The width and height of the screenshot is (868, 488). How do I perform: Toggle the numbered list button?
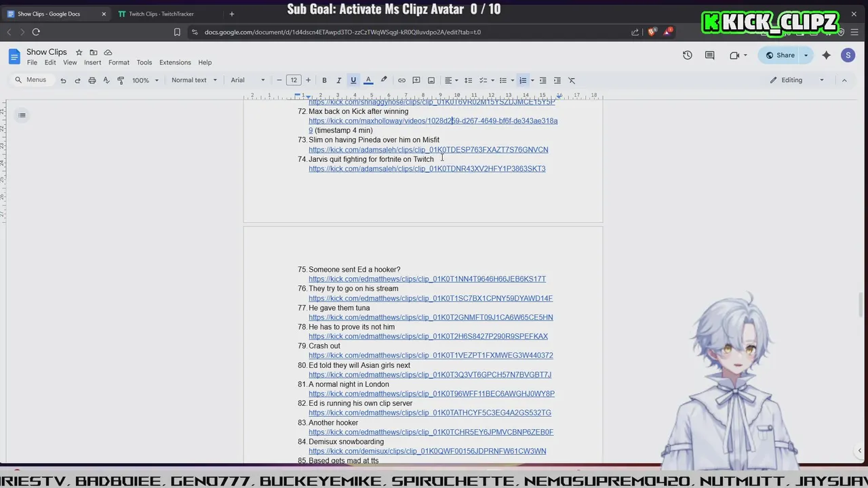523,80
